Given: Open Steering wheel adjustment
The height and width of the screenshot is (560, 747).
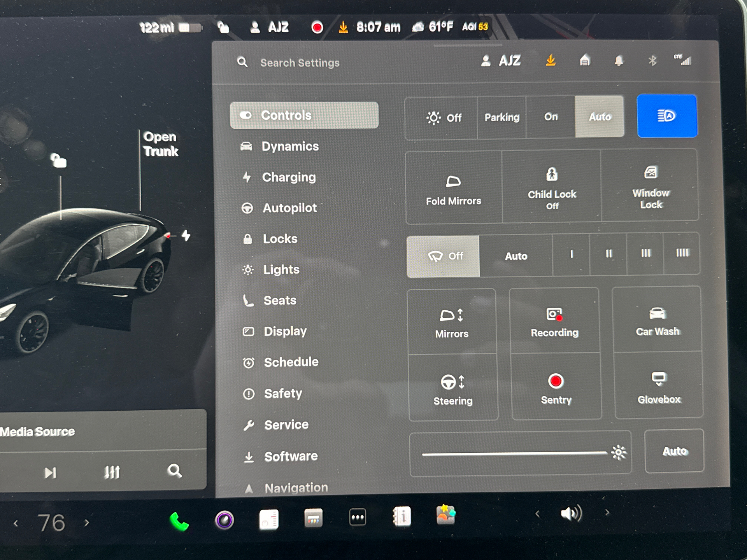Looking at the screenshot, I should [x=452, y=389].
